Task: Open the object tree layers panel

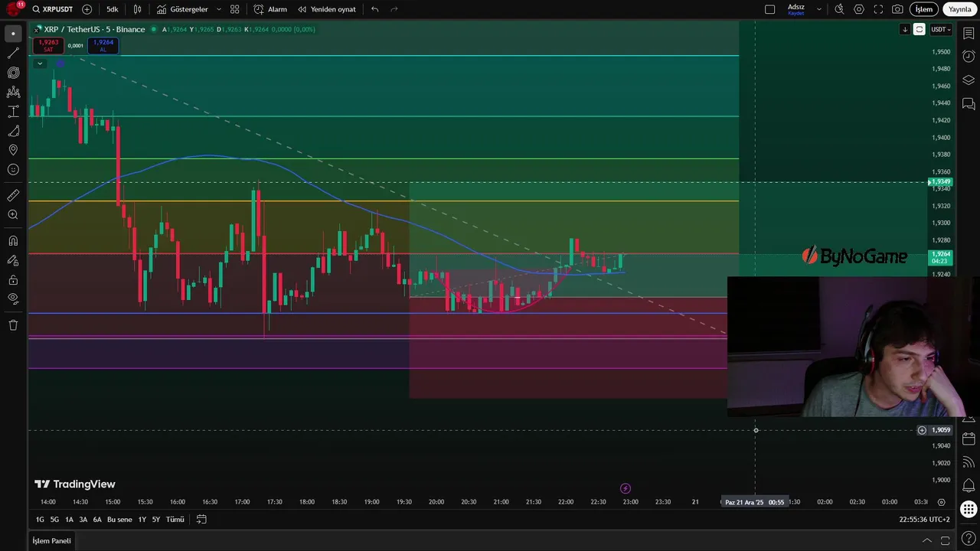Action: tap(969, 80)
